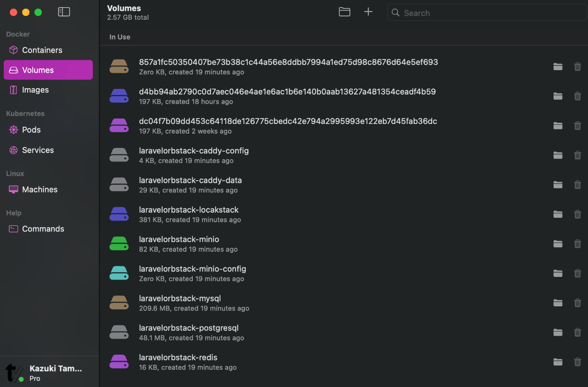
Task: Delete laravelorbstack-mysql volume
Action: 577,303
